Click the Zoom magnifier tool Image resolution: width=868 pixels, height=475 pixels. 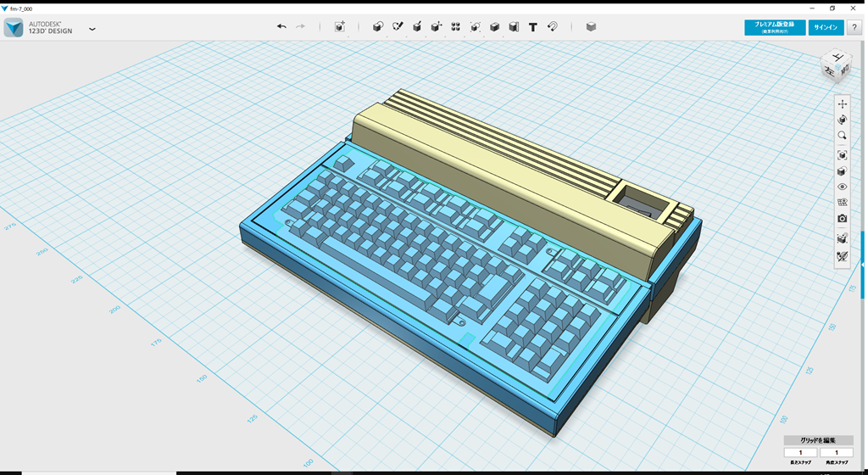(842, 136)
